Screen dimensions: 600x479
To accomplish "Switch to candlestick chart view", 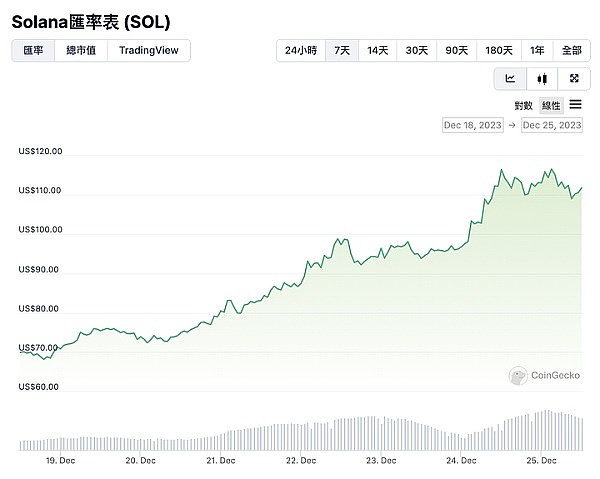I will [542, 78].
